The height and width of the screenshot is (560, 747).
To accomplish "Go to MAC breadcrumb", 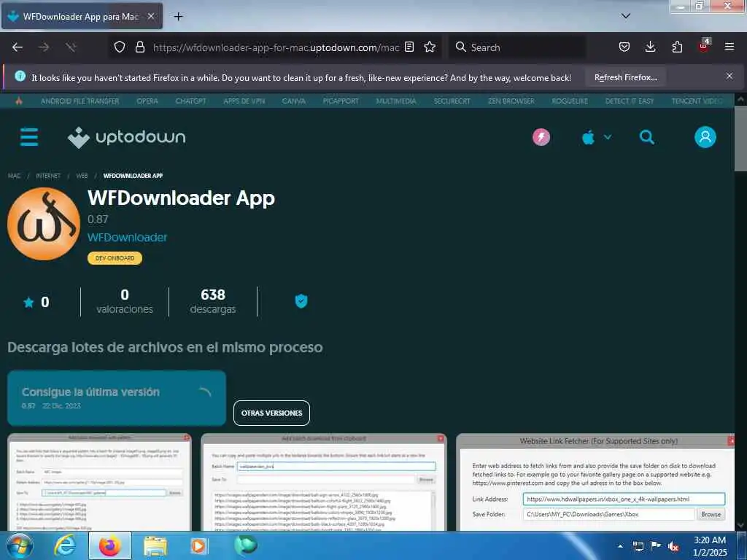I will pos(15,176).
